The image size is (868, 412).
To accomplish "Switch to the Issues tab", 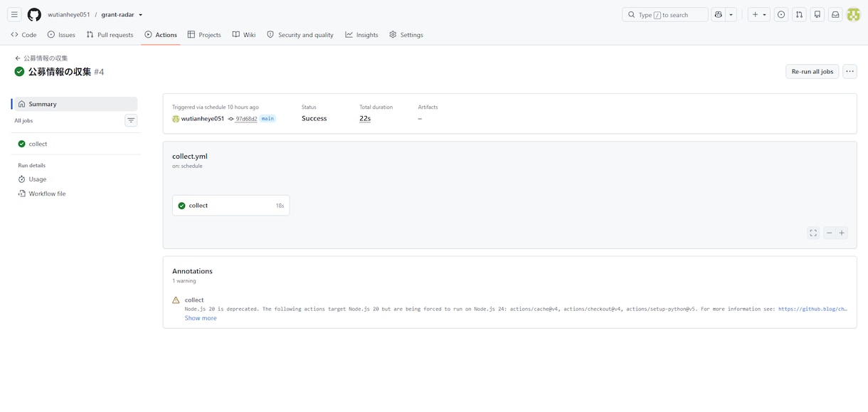I will click(x=61, y=34).
